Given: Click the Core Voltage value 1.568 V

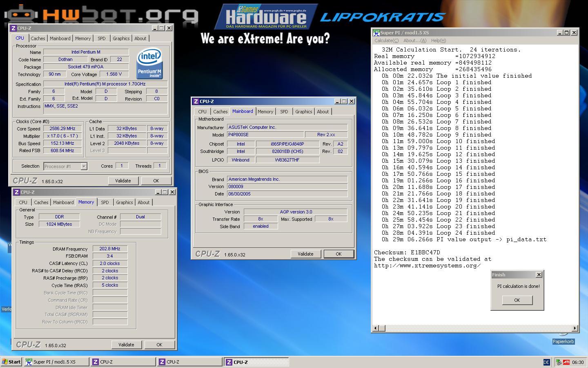Looking at the screenshot, I should tap(114, 74).
